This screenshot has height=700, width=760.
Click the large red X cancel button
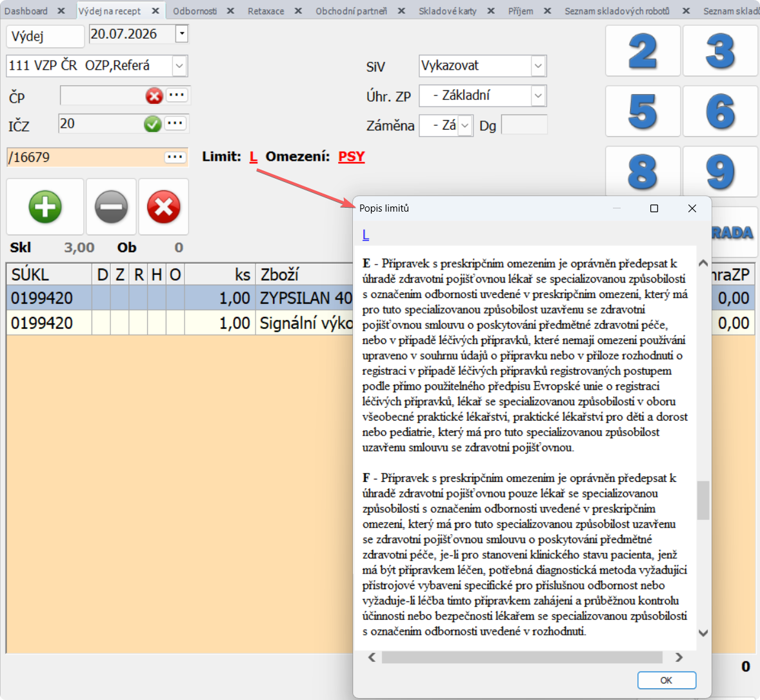pos(163,207)
